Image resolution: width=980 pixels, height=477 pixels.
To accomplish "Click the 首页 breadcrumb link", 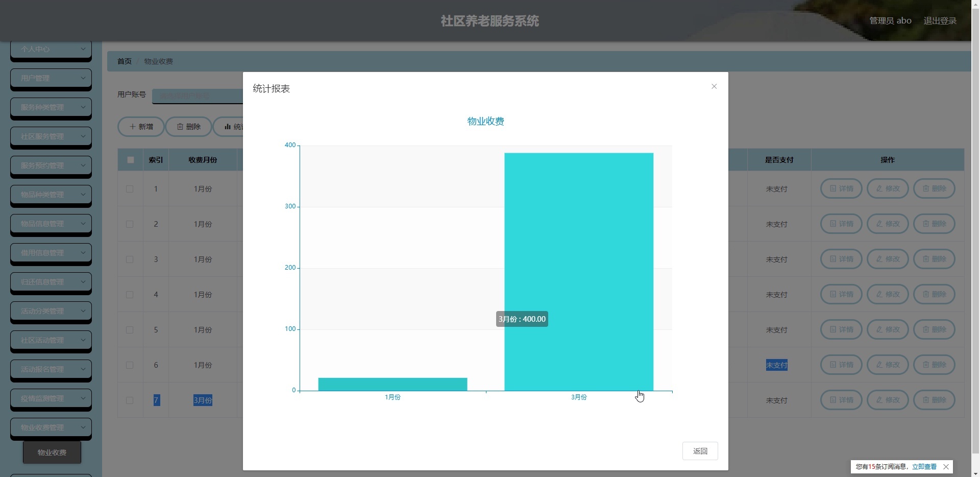I will click(125, 61).
